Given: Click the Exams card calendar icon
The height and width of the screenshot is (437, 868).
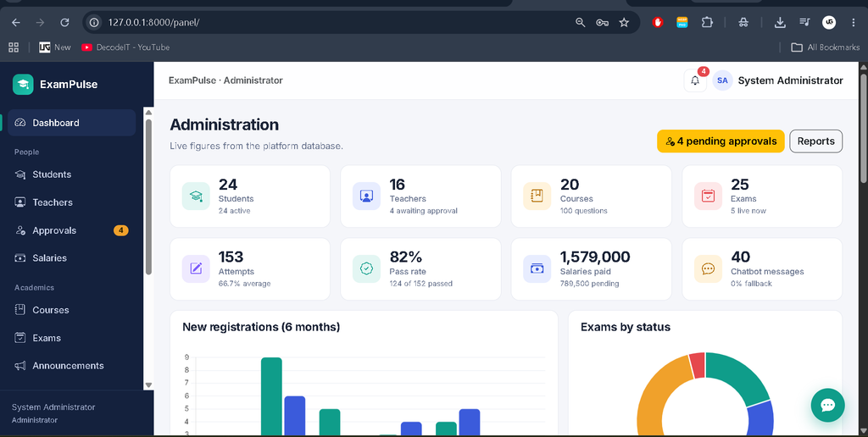Looking at the screenshot, I should (708, 196).
